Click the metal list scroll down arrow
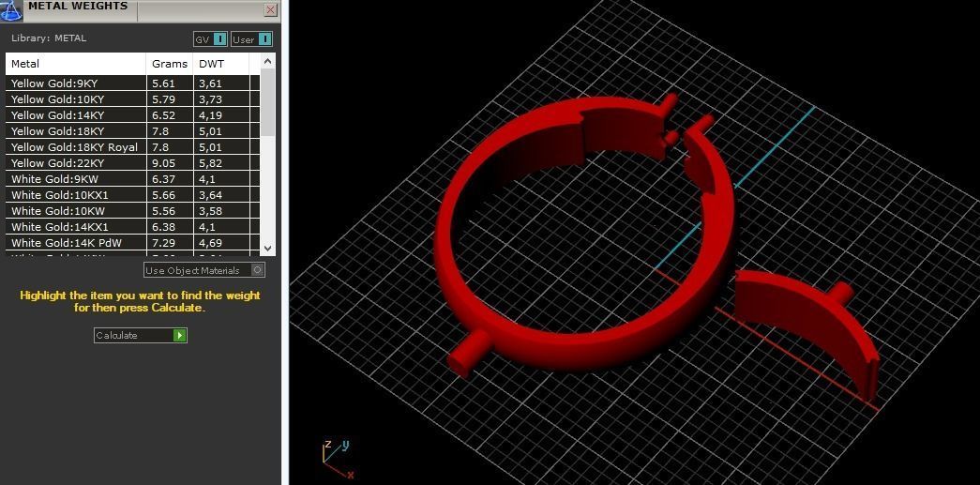980x485 pixels. [267, 248]
